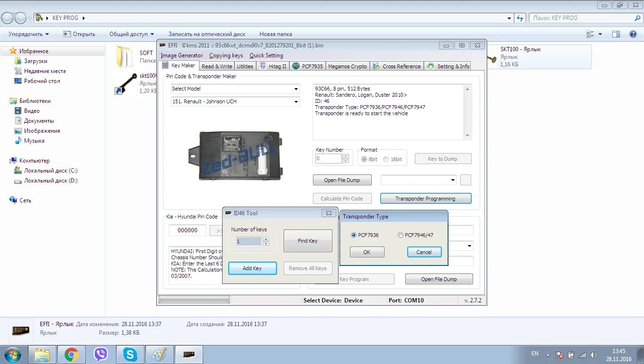The image size is (644, 364).
Task: Click the Key Number input field
Action: coord(328,159)
